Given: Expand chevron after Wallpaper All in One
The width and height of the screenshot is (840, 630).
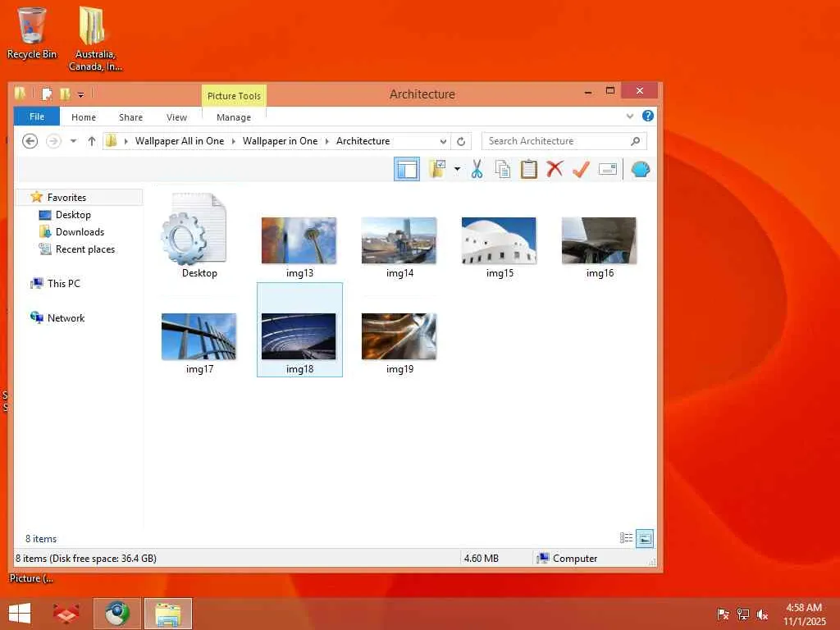Looking at the screenshot, I should [x=234, y=141].
